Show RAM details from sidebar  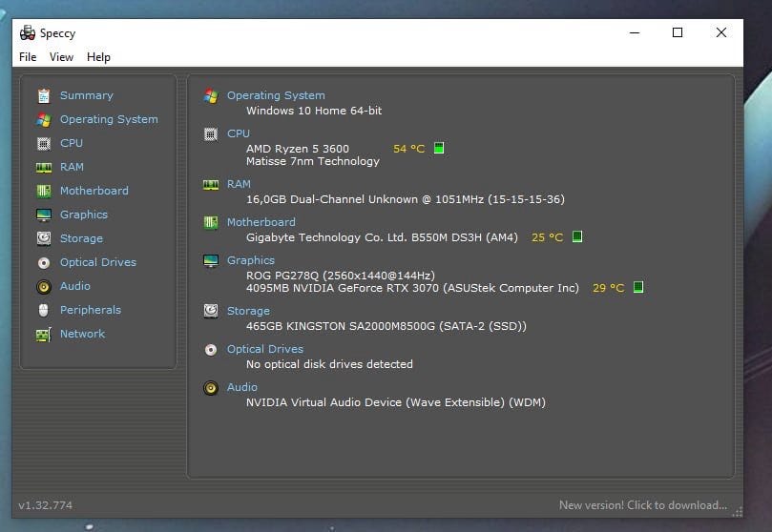coord(72,167)
